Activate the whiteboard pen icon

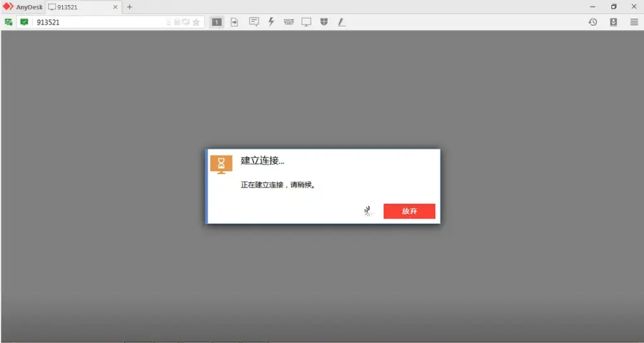point(341,22)
